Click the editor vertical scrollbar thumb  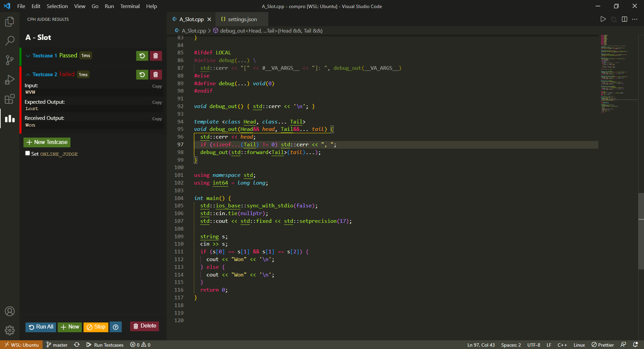coord(641,231)
